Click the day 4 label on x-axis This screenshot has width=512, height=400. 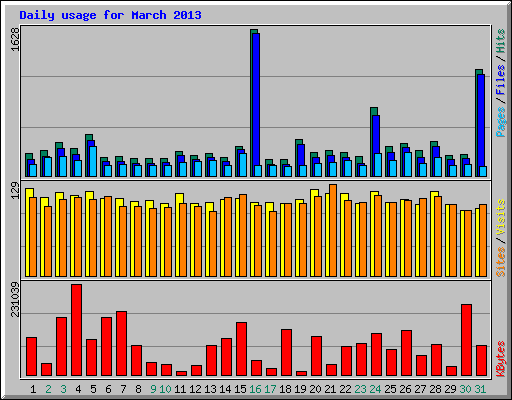click(78, 389)
